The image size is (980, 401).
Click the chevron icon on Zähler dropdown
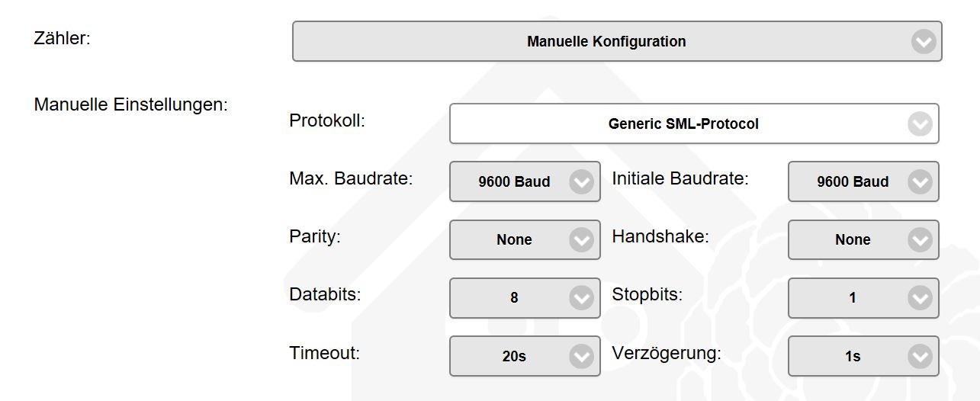click(x=923, y=42)
